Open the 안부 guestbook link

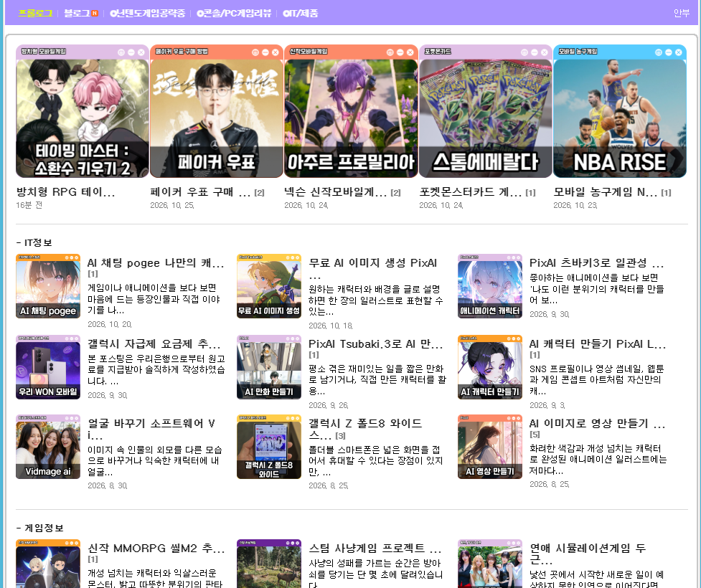coord(682,13)
